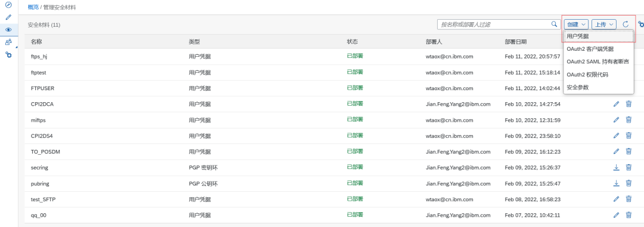Image resolution: width=644 pixels, height=227 pixels.
Task: Select the test_SFTP row name
Action: [x=43, y=199]
